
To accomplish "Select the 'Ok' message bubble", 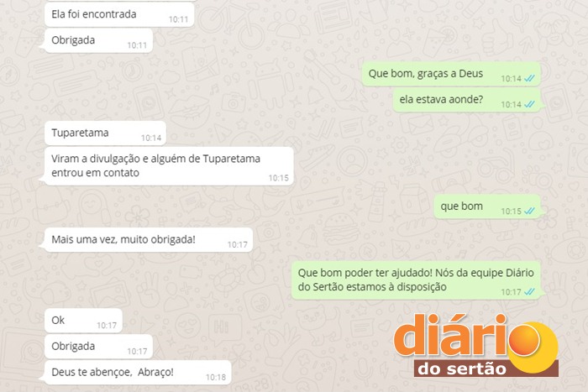I will pos(83,321).
